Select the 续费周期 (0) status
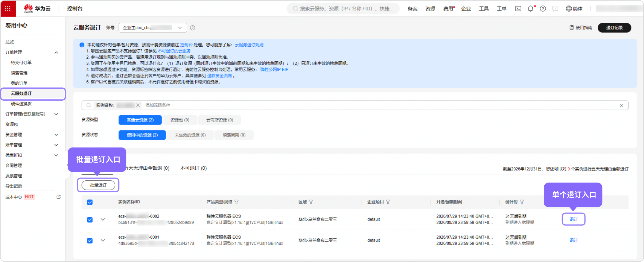 click(x=234, y=135)
